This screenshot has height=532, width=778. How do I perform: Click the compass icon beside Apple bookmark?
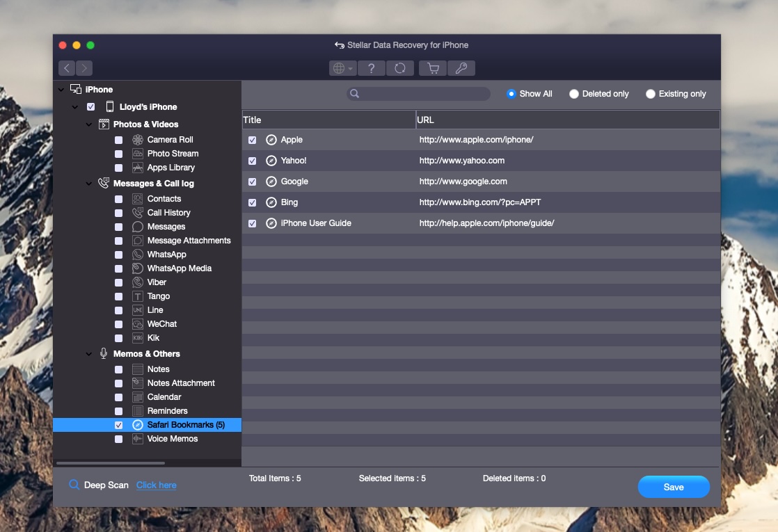(x=271, y=140)
